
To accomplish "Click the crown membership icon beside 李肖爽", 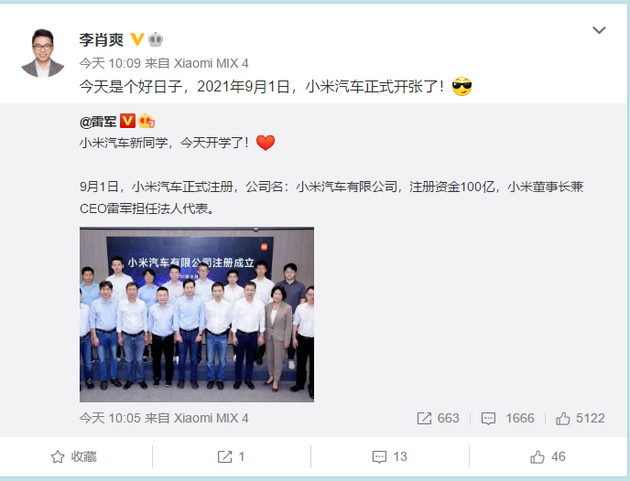I will coord(155,39).
